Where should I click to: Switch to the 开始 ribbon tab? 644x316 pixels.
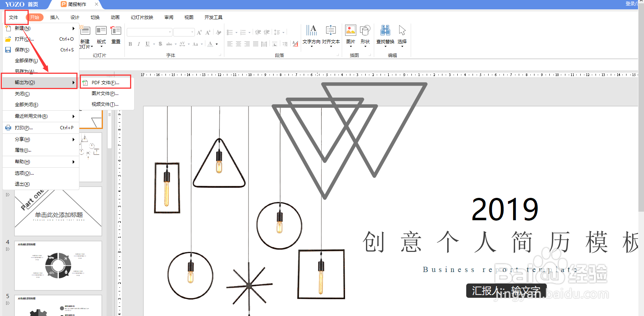[x=35, y=18]
